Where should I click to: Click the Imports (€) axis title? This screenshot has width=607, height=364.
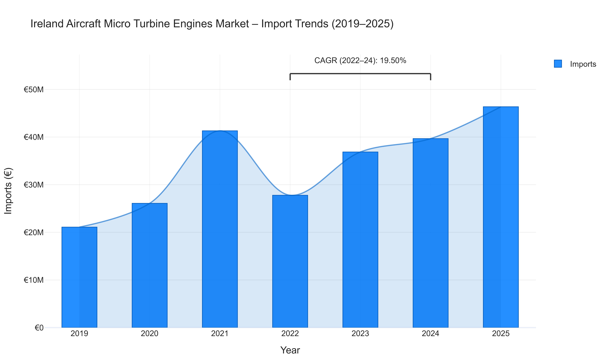(8, 191)
